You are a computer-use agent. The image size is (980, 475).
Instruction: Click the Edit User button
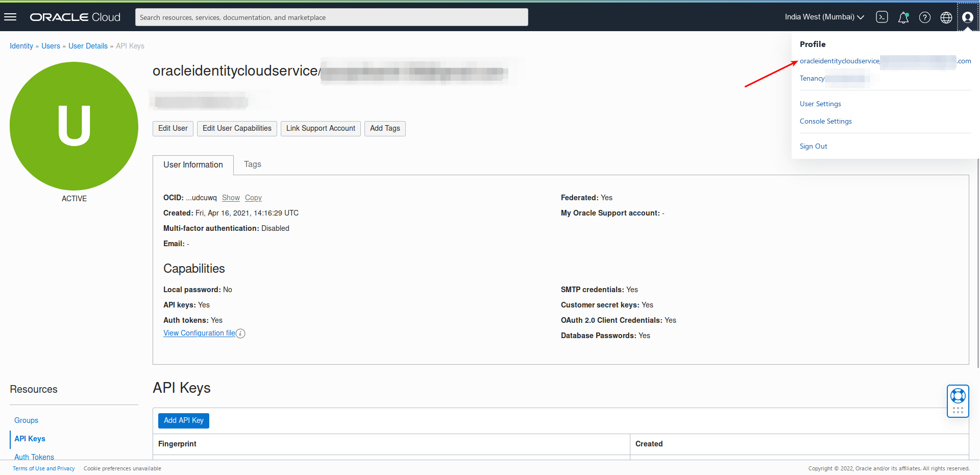click(173, 129)
